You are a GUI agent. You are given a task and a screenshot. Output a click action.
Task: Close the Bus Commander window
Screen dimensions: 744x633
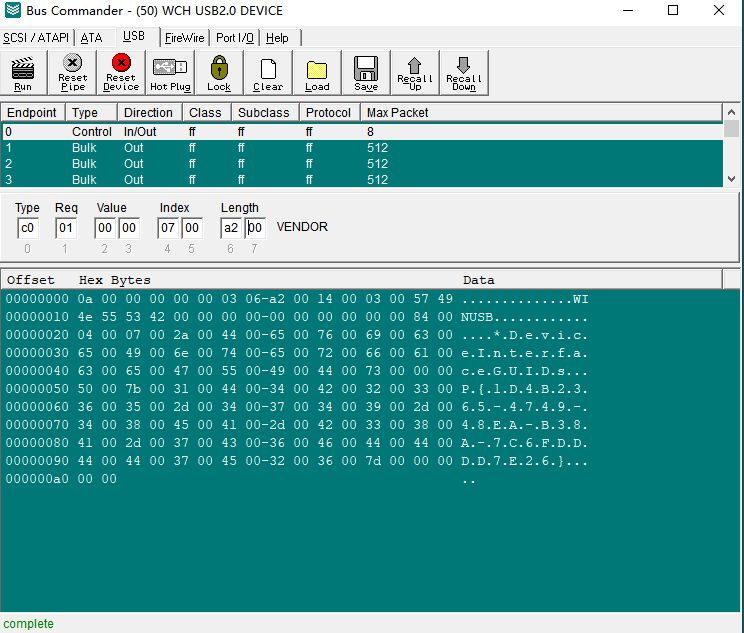(x=719, y=10)
